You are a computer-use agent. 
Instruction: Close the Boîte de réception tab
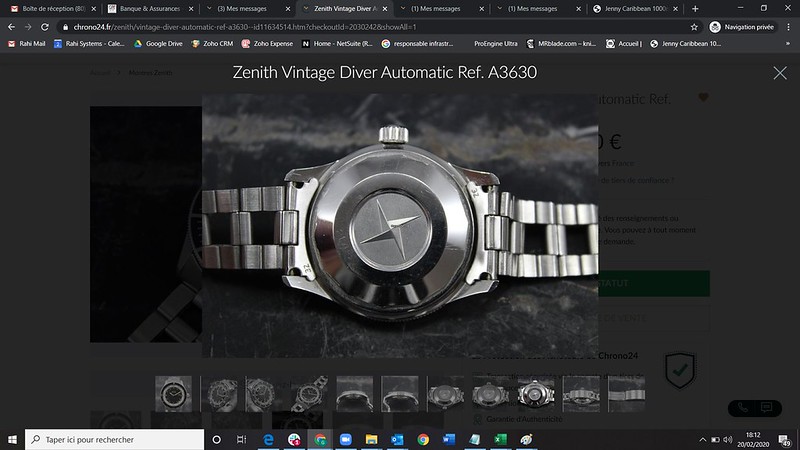click(93, 9)
